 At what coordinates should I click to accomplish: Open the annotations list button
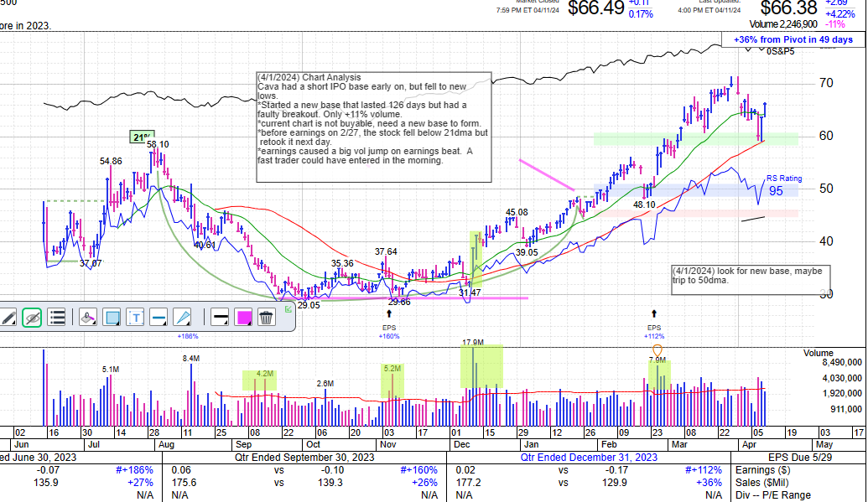pyautogui.click(x=56, y=318)
